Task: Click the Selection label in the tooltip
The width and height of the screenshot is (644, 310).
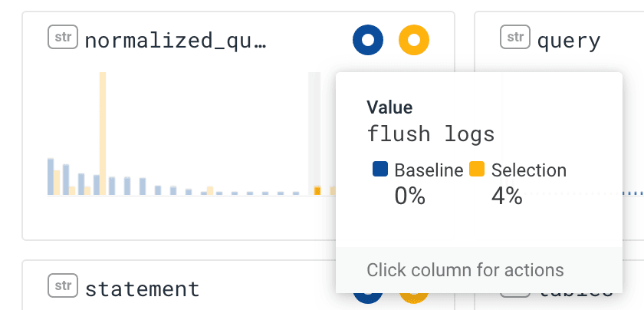Action: (x=528, y=170)
